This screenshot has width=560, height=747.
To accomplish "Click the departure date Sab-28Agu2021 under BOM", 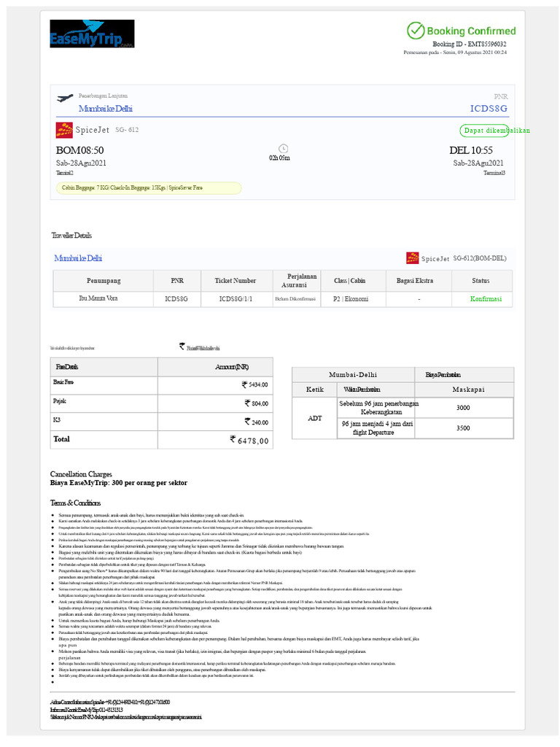I will [x=81, y=163].
